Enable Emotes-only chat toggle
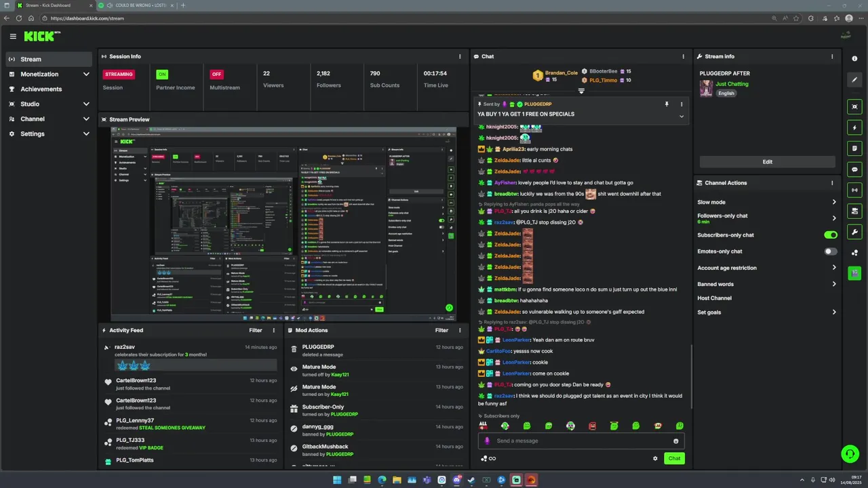This screenshot has width=868, height=488. pyautogui.click(x=831, y=251)
